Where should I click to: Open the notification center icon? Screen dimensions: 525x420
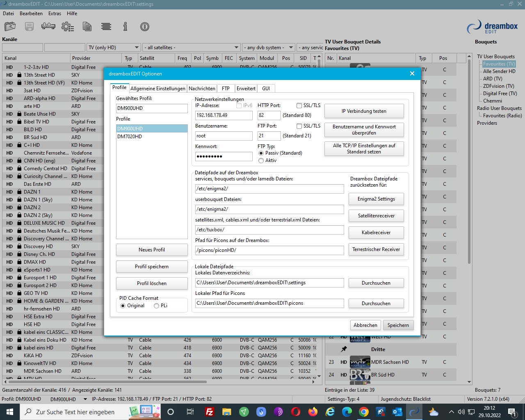point(513,412)
